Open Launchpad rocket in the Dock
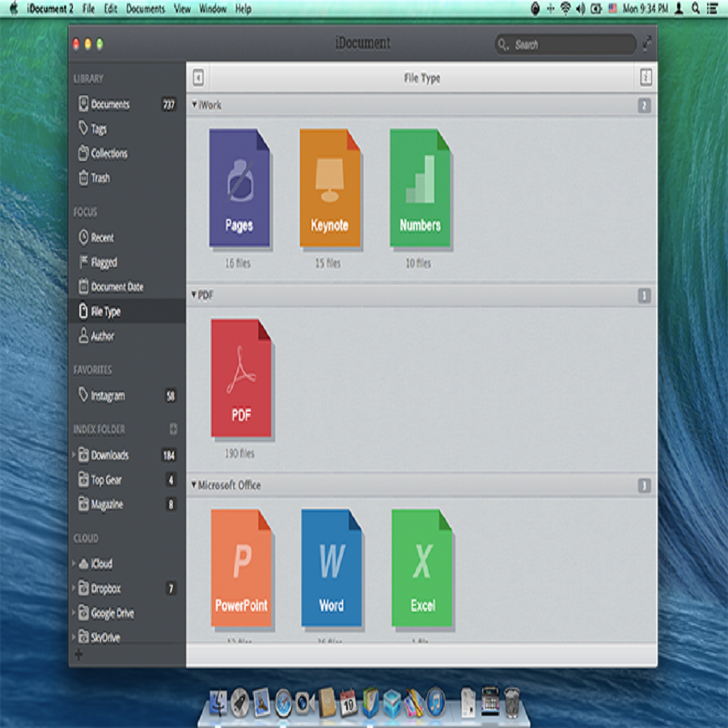Viewport: 728px width, 728px height. (x=240, y=702)
